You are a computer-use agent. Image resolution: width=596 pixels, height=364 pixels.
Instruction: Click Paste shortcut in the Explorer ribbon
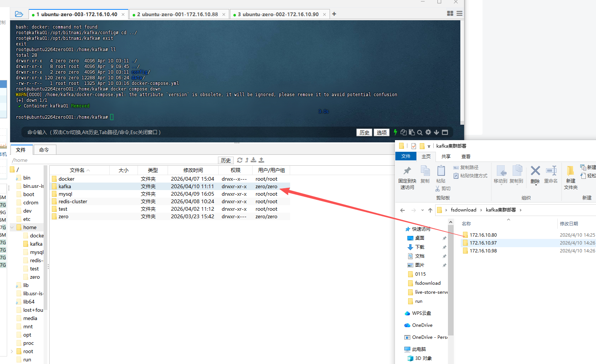(470, 176)
